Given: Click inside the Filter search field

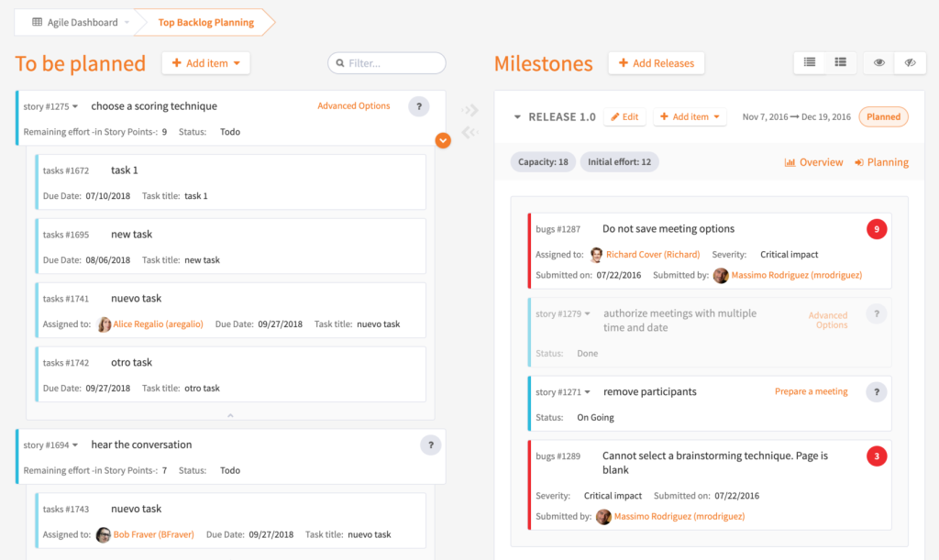Looking at the screenshot, I should (x=386, y=62).
